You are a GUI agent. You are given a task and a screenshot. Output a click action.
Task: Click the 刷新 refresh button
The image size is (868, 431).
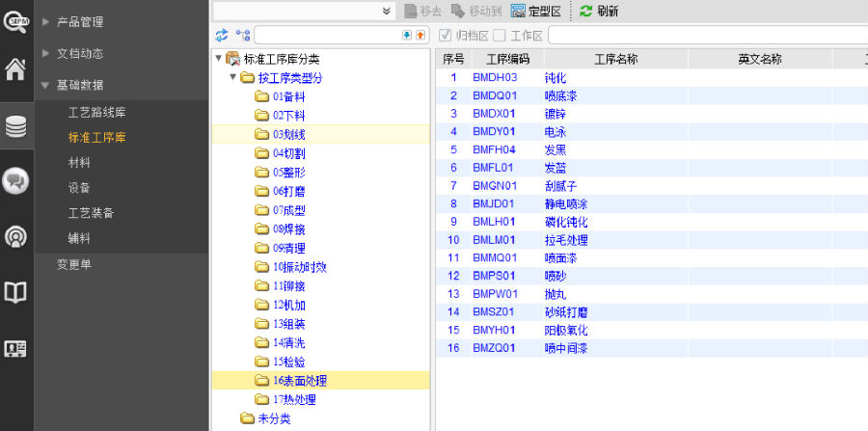(599, 12)
